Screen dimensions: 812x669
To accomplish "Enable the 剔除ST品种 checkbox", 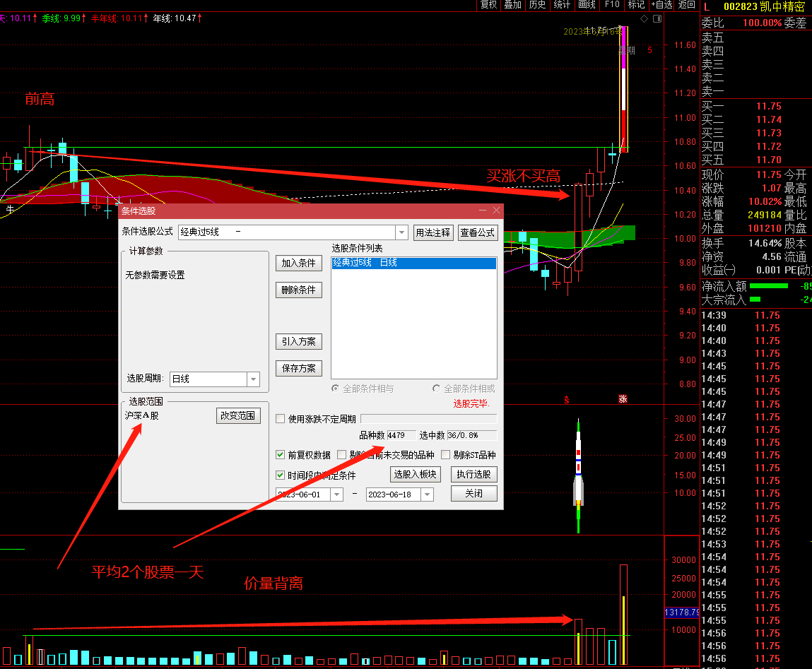I will point(445,455).
